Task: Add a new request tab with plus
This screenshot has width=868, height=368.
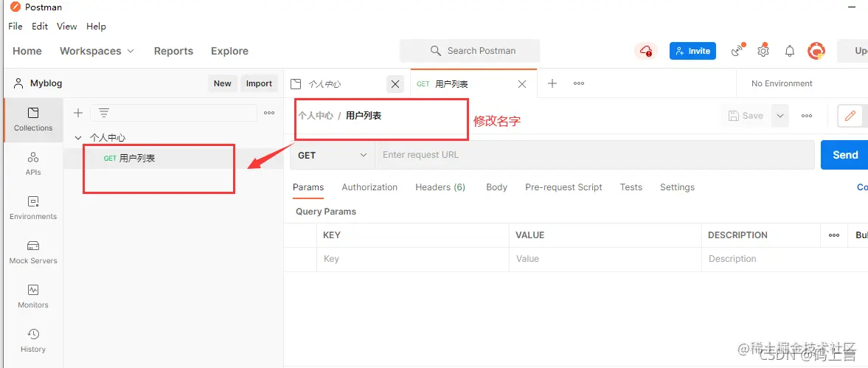Action: pos(552,83)
